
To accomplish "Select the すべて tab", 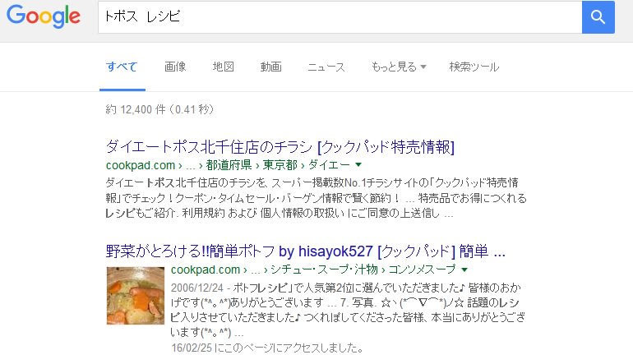I will (122, 67).
